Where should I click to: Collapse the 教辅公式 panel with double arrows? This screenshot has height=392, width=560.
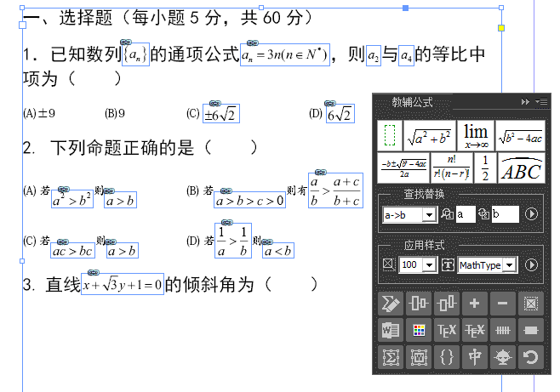pyautogui.click(x=525, y=102)
